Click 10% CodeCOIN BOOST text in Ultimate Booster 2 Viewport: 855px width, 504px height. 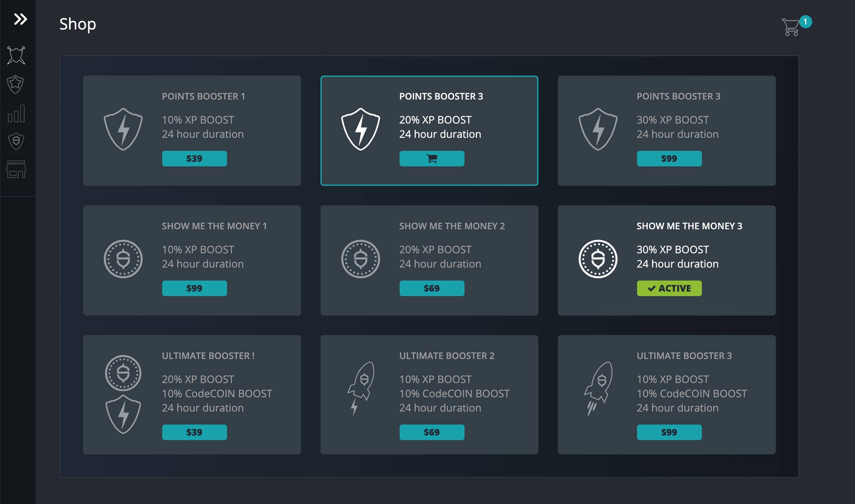click(x=454, y=394)
